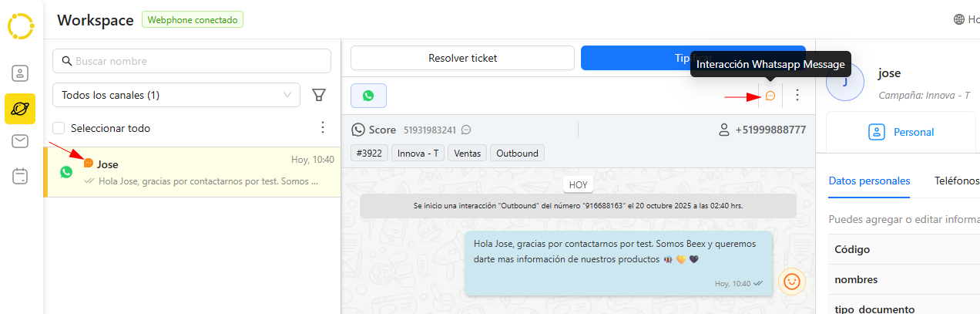Click the globe language icon in the top right
The image size is (980, 314).
959,19
